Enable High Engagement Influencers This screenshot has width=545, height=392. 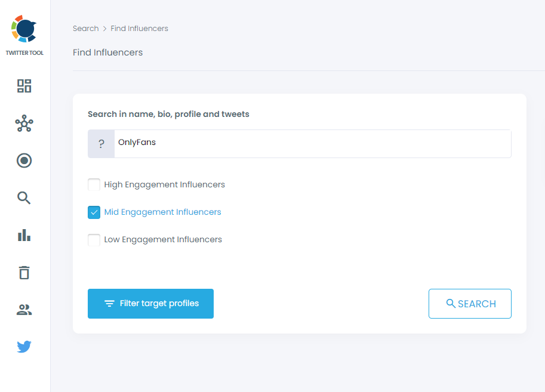94,184
